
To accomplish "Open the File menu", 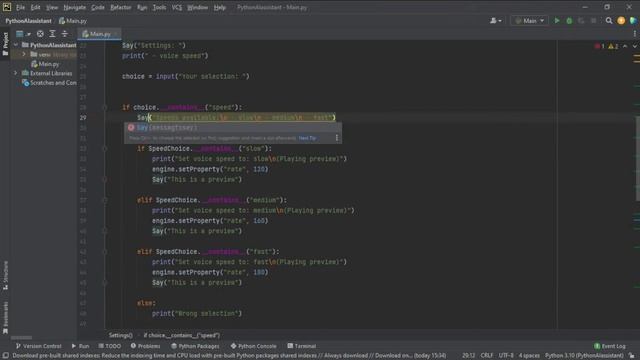I will 20,7.
